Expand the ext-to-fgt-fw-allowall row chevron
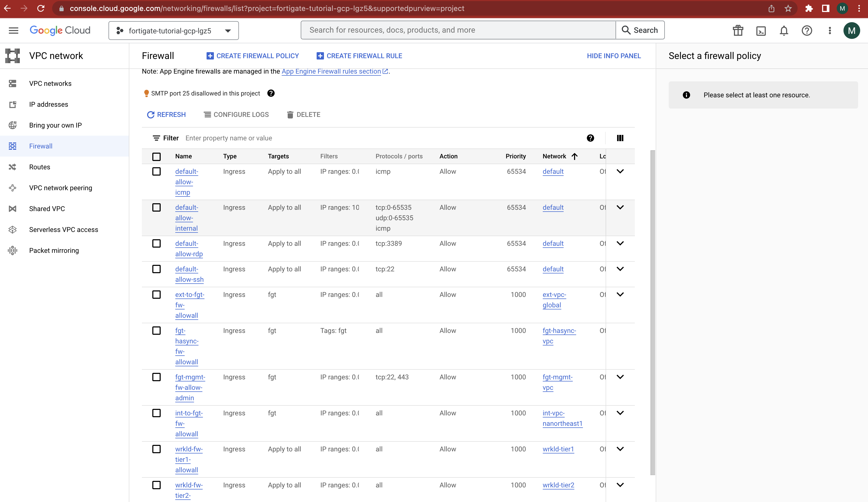This screenshot has width=868, height=502. 620,295
